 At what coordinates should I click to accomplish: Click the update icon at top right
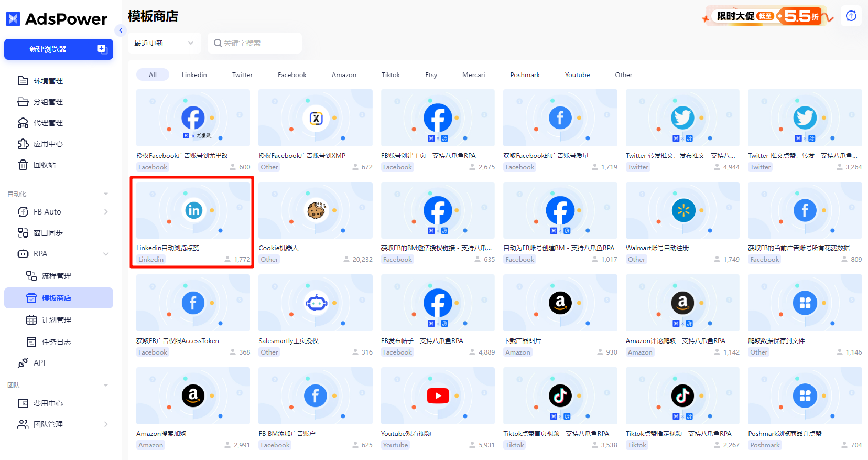click(x=851, y=16)
